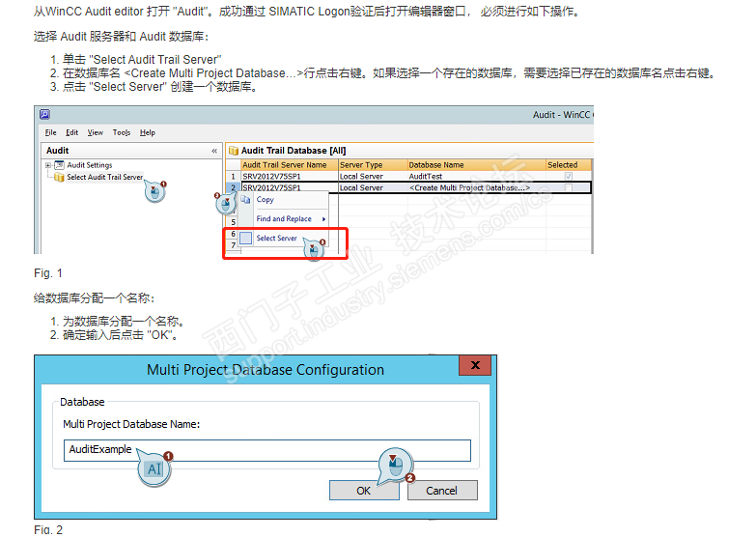Click the Audit window app icon
The width and height of the screenshot is (756, 538).
pyautogui.click(x=44, y=114)
